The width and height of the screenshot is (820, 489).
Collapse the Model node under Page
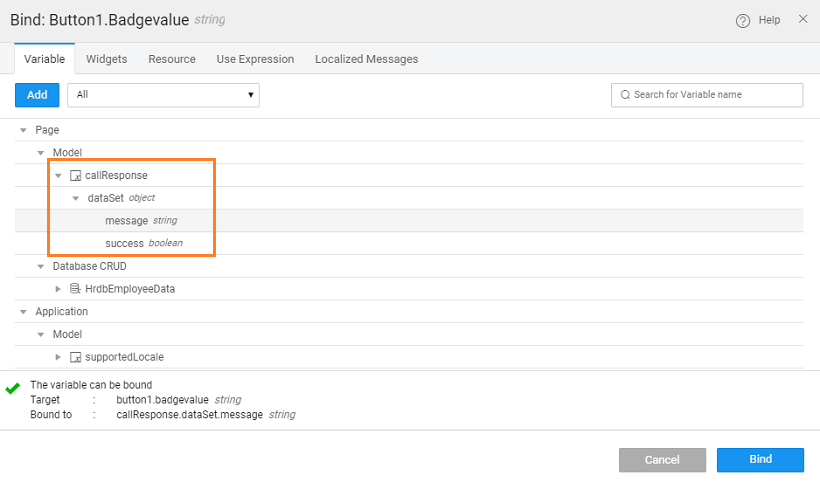tap(41, 153)
